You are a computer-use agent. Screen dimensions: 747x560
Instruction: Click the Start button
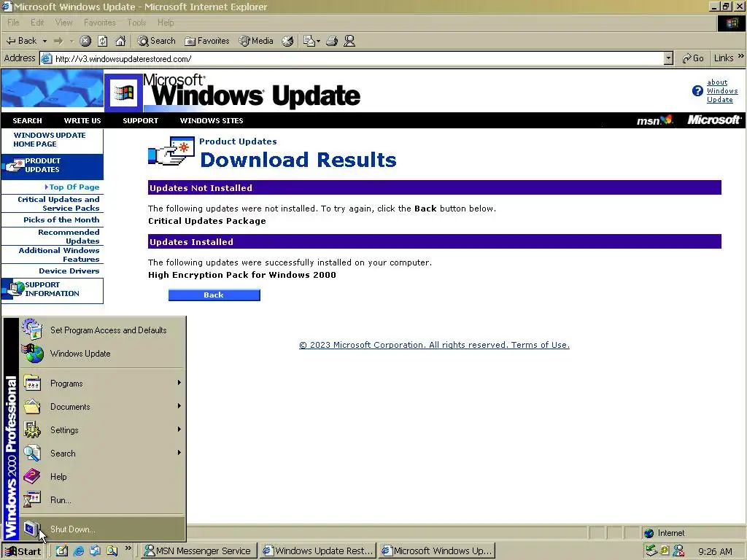[x=23, y=551]
